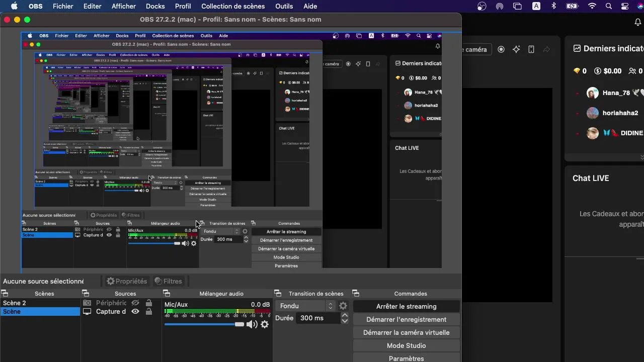Viewport: 644px width, 362px height.
Task: Mute the Mic/Aux speaker
Action: point(252,324)
